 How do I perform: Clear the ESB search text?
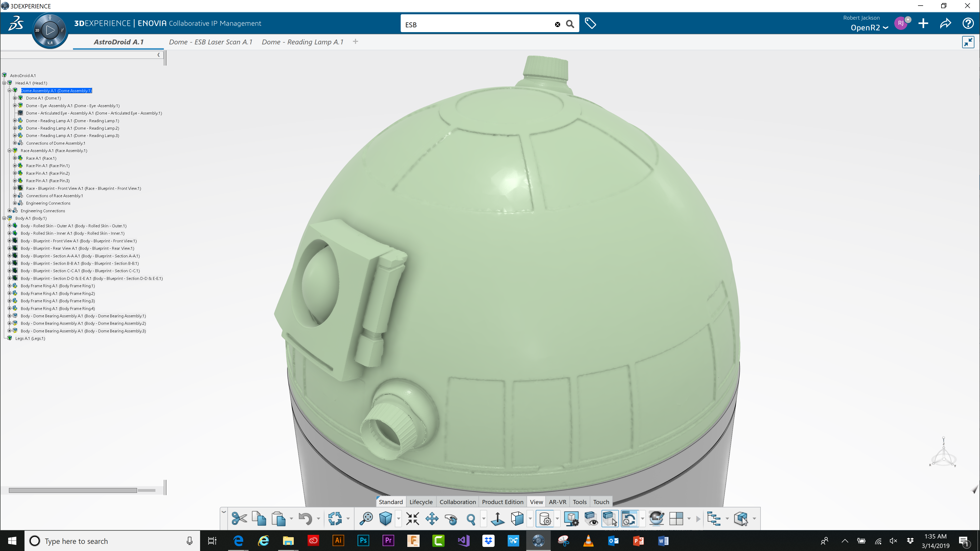pyautogui.click(x=557, y=25)
